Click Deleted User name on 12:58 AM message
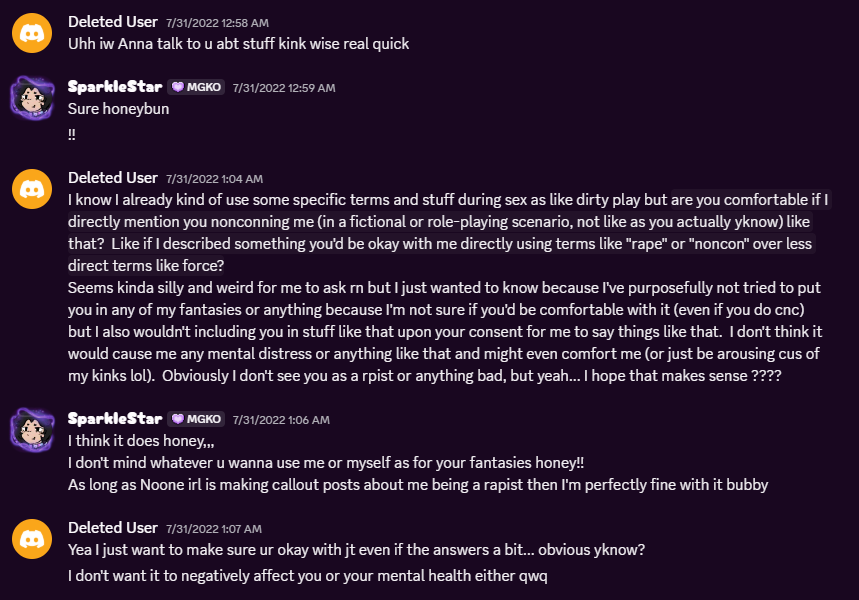This screenshot has width=859, height=600. (113, 22)
